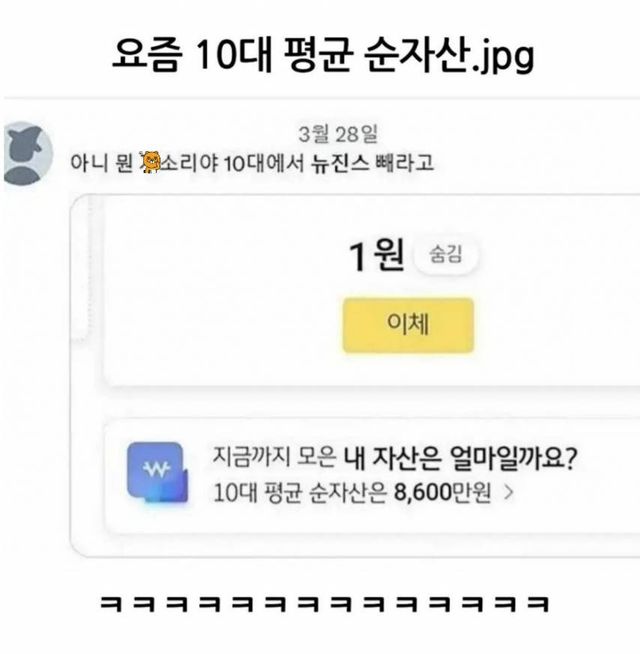Viewport: 640px width, 654px height.
Task: Click '지금까지 모은' text in banner
Action: [274, 456]
